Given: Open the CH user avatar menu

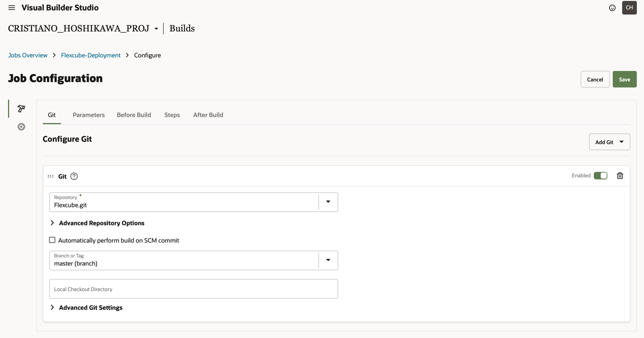Looking at the screenshot, I should 629,7.
